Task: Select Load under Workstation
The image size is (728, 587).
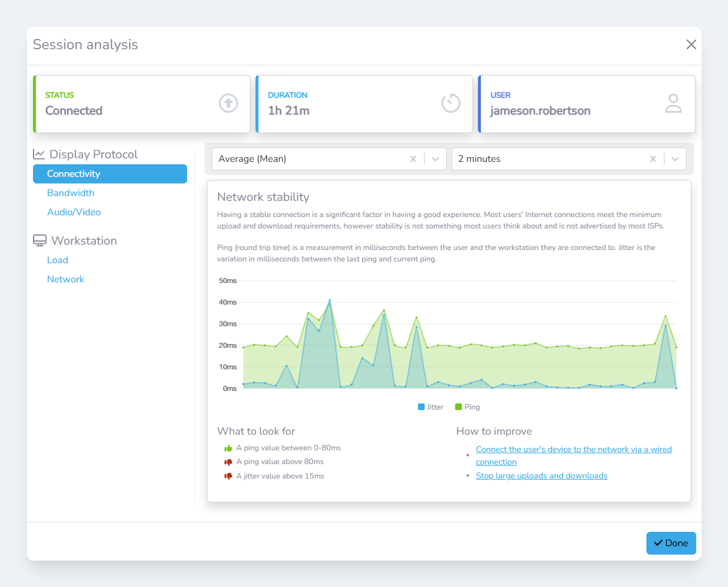Action: (x=58, y=260)
